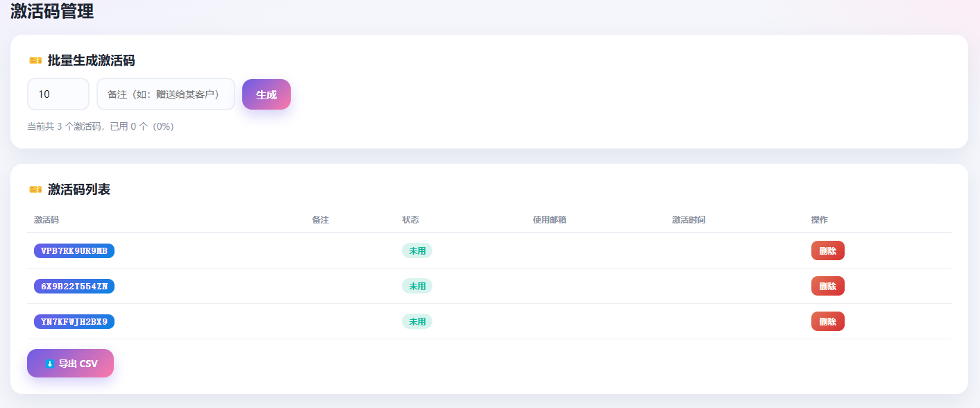Delete the code VPB7RK9UR9MB
The width and height of the screenshot is (980, 408).
tap(827, 250)
